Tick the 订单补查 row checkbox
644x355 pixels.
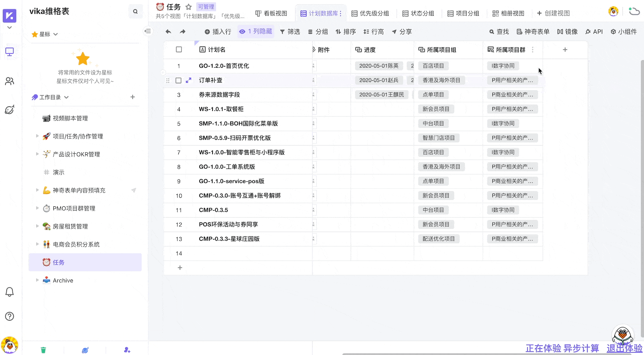pos(178,80)
